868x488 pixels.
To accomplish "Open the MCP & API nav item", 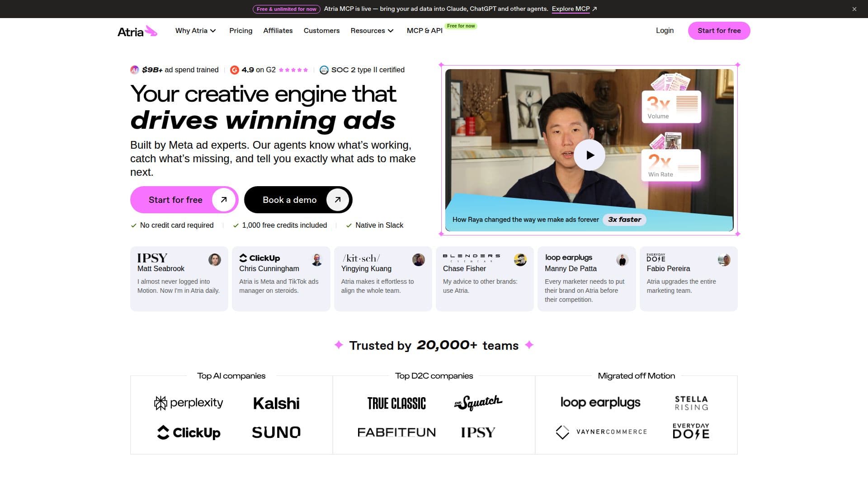I will coord(425,31).
